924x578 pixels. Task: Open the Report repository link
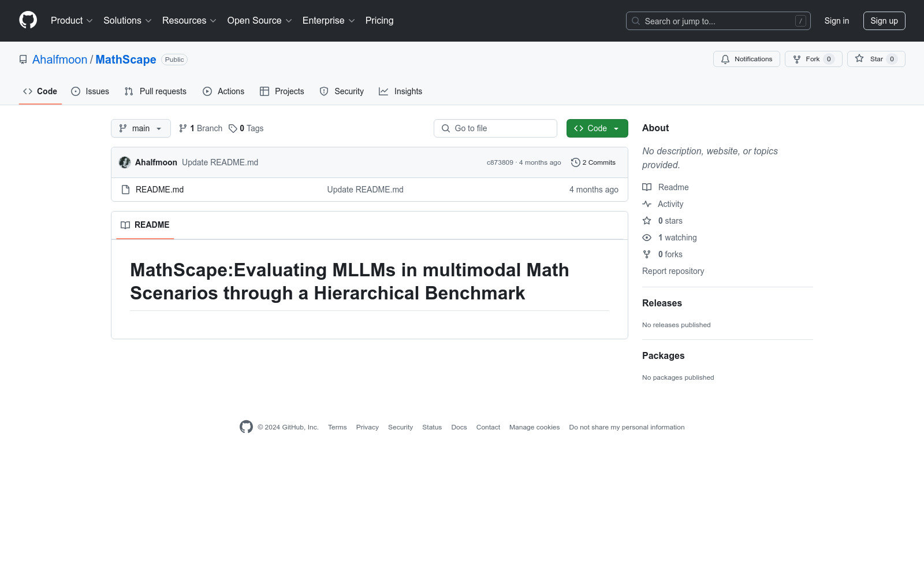point(673,271)
